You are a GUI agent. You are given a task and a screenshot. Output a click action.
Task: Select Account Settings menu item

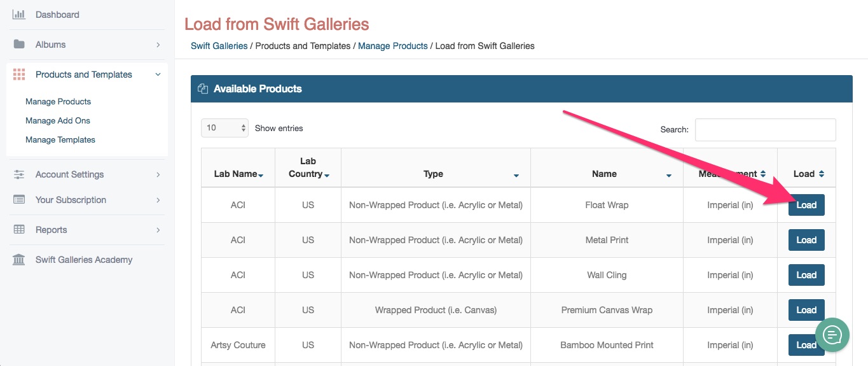(69, 174)
